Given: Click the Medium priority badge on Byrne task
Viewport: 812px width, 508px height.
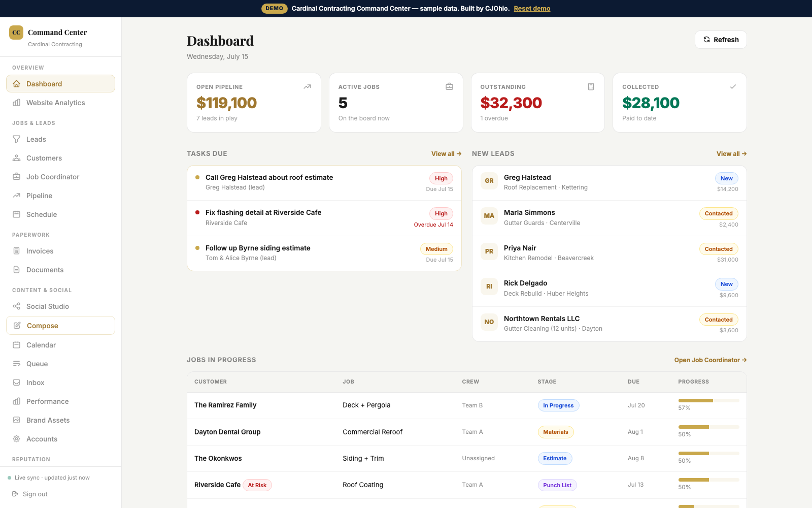Looking at the screenshot, I should point(436,249).
